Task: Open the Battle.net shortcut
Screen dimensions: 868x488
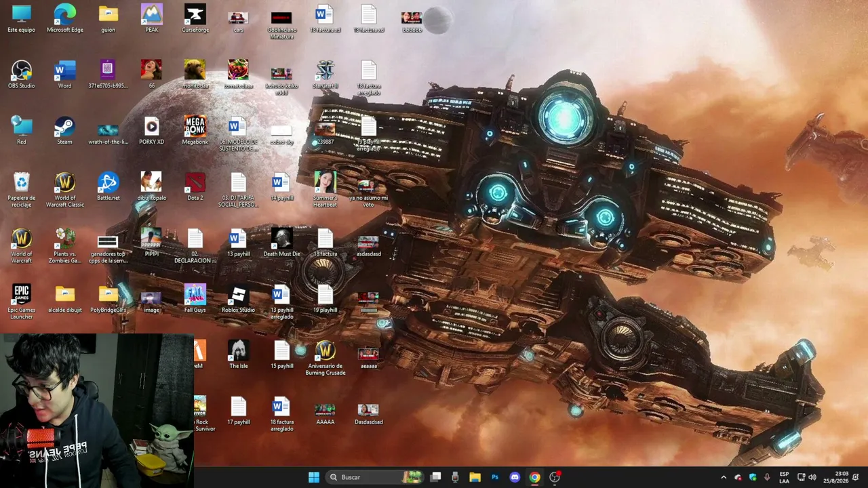Action: (x=108, y=186)
